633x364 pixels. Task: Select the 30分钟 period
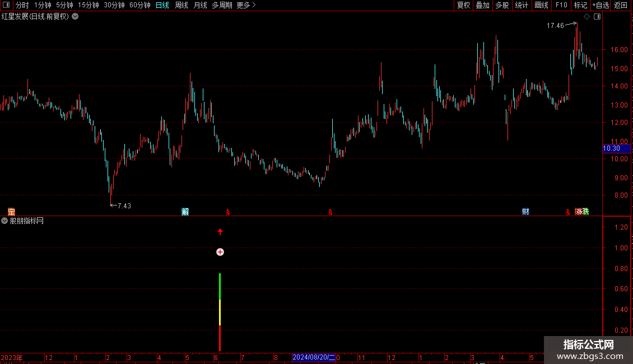pyautogui.click(x=114, y=5)
